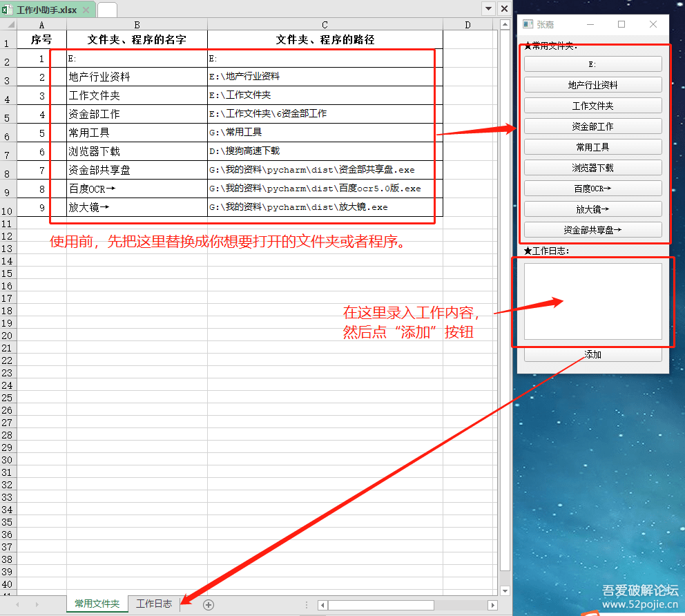Click inside the 工作日志 text entry box
The width and height of the screenshot is (685, 616).
pyautogui.click(x=592, y=300)
